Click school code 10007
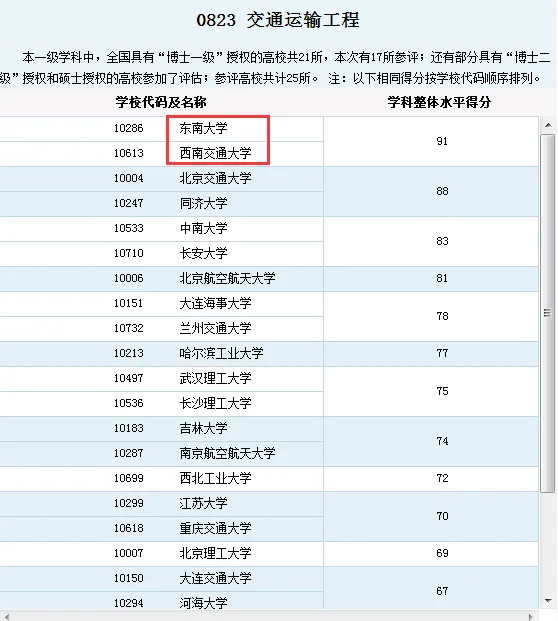 (x=129, y=553)
